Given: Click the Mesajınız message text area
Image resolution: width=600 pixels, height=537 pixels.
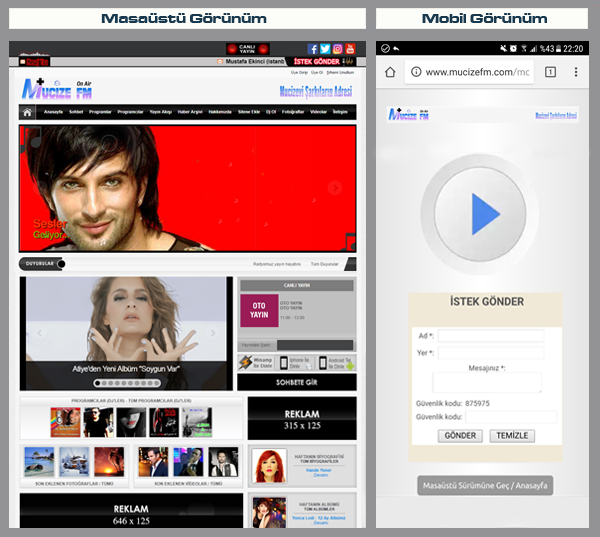Looking at the screenshot, I should tap(487, 382).
